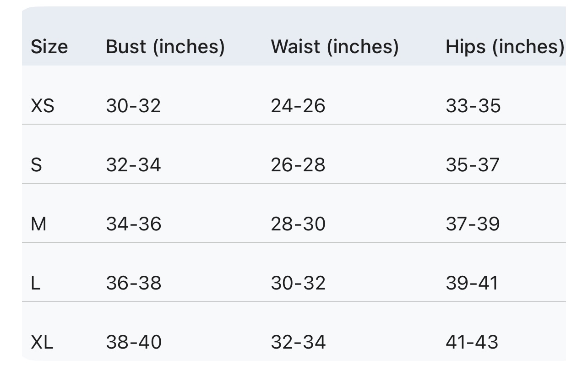Select bust value 30-32
Screen dimensions: 588x366
pos(133,106)
